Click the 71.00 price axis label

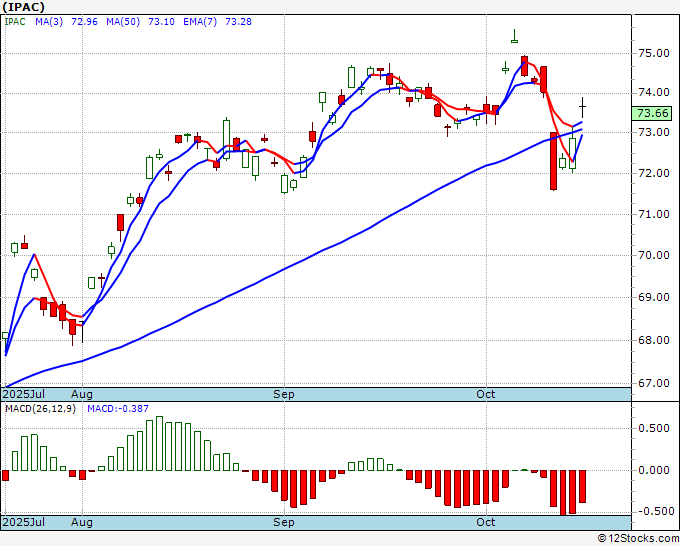pos(654,214)
